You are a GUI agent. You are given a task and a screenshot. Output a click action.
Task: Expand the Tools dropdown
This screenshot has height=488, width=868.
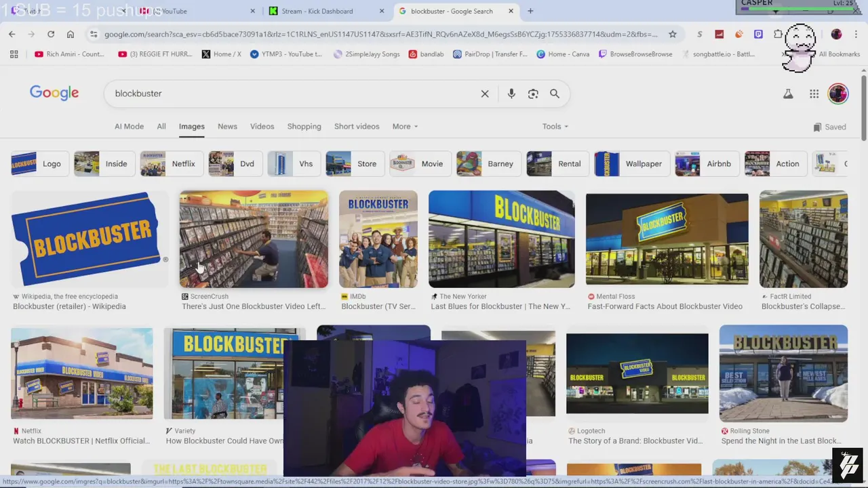555,127
